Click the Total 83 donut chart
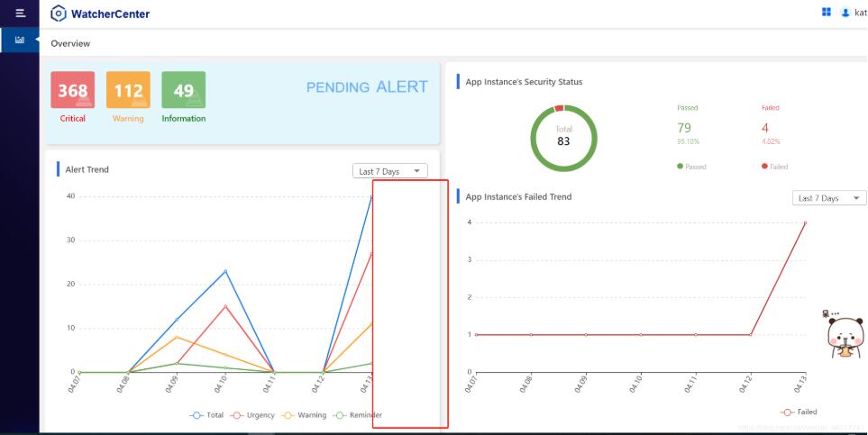This screenshot has height=435, width=868. (x=563, y=138)
